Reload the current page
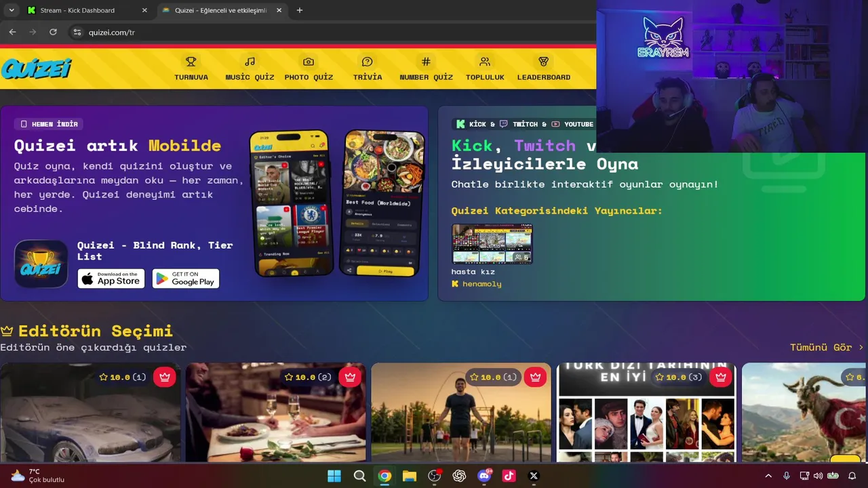This screenshot has height=488, width=868. coord(53,32)
